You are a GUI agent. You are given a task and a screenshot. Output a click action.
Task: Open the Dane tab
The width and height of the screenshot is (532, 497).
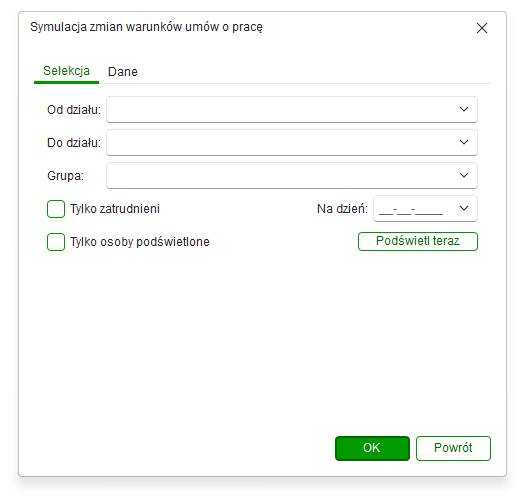pos(123,72)
